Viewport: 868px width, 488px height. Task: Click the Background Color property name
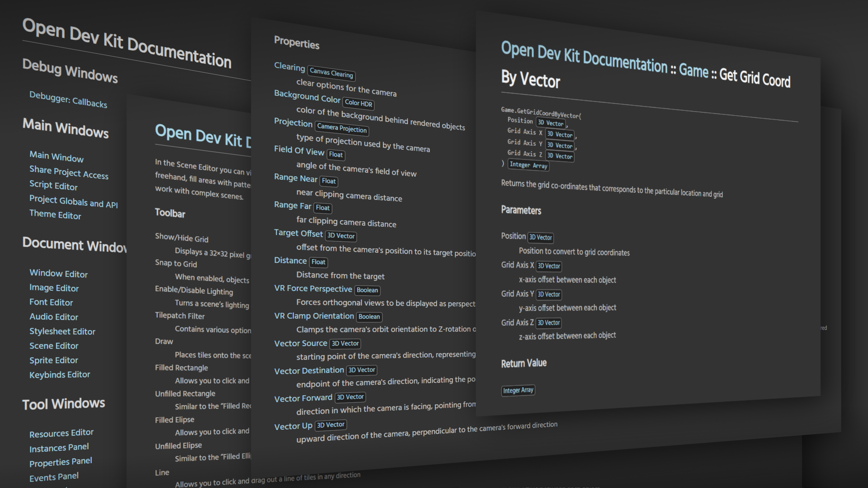(307, 97)
